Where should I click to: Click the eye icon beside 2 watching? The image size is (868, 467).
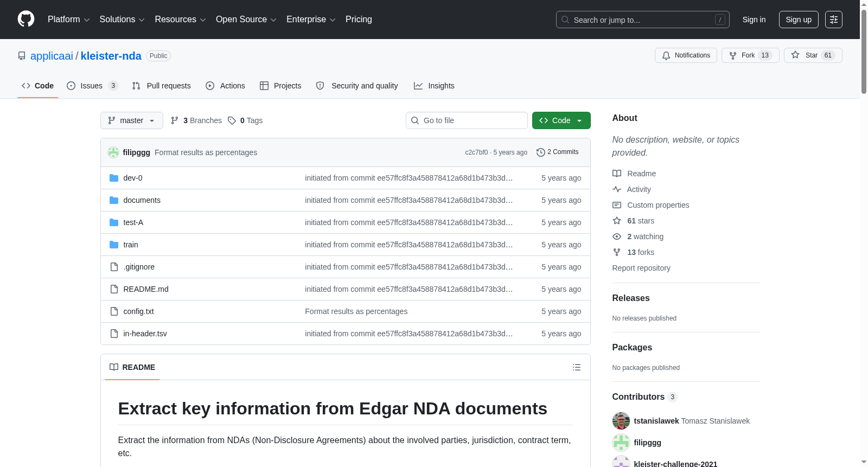click(x=617, y=236)
